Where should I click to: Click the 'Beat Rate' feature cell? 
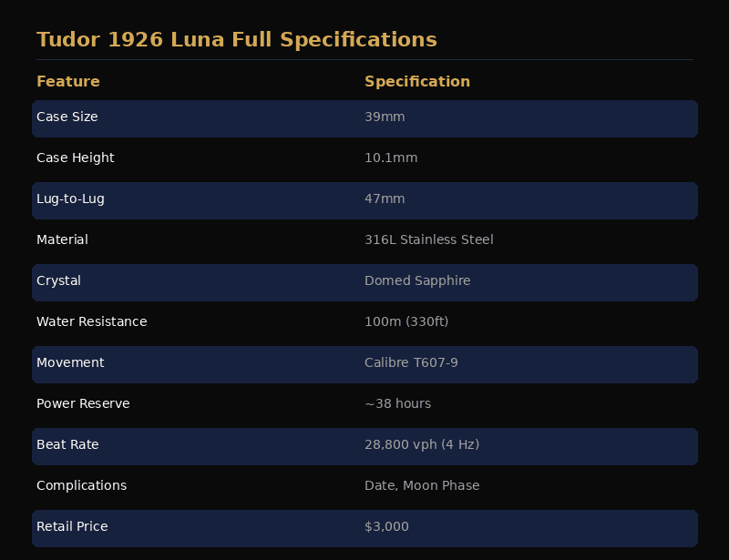pyautogui.click(x=67, y=444)
